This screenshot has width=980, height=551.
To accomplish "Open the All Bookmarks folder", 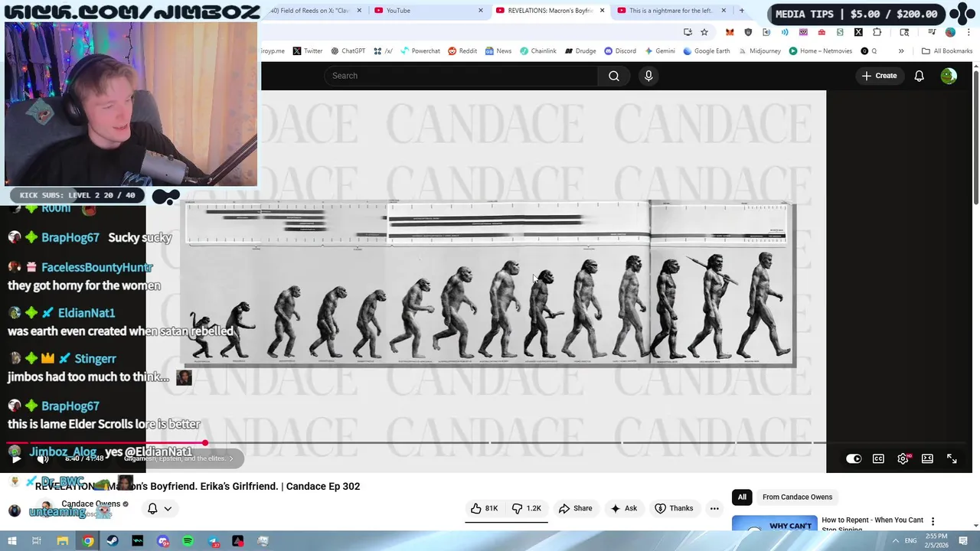I will click(946, 51).
